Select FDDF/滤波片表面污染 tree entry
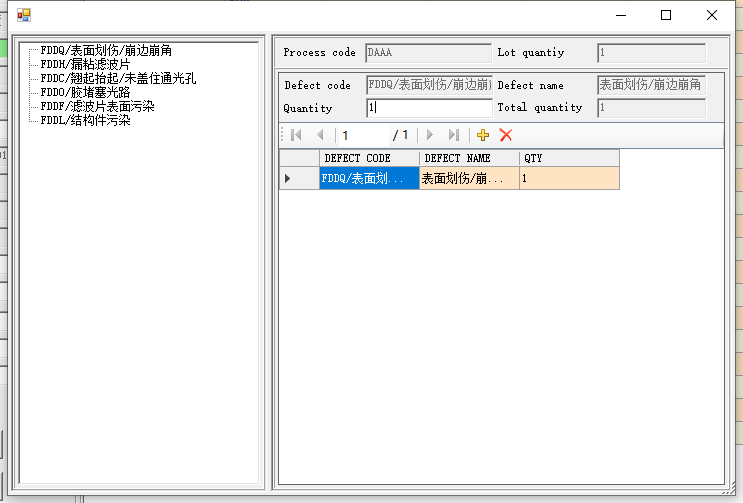The image size is (743, 503). point(97,106)
